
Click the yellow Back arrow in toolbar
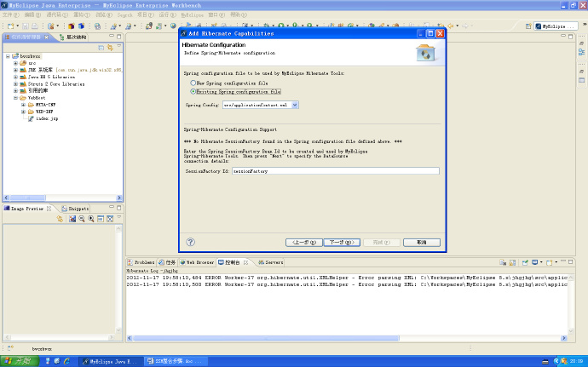click(451, 26)
